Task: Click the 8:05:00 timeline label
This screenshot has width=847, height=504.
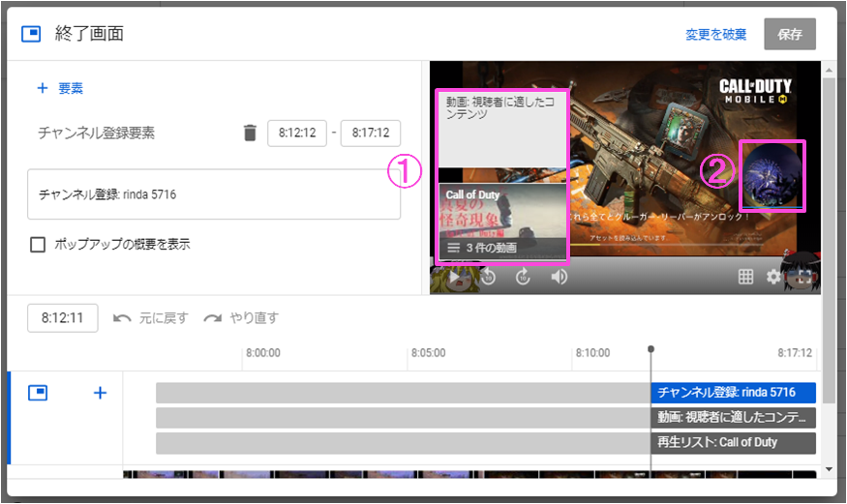Action: pyautogui.click(x=429, y=353)
